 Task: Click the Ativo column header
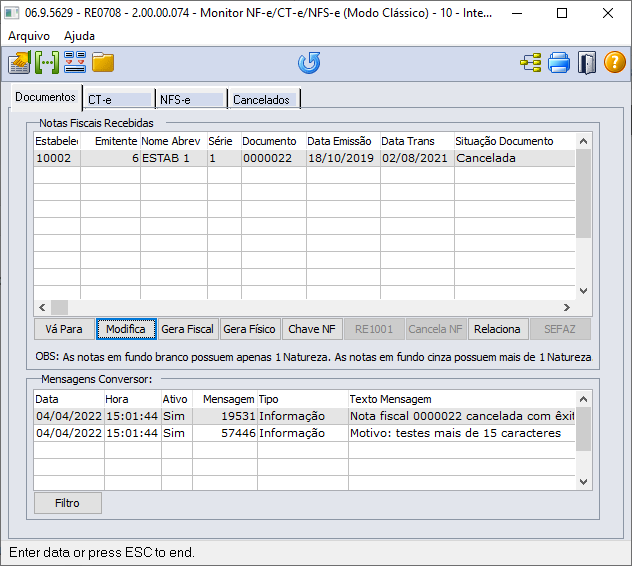[177, 399]
